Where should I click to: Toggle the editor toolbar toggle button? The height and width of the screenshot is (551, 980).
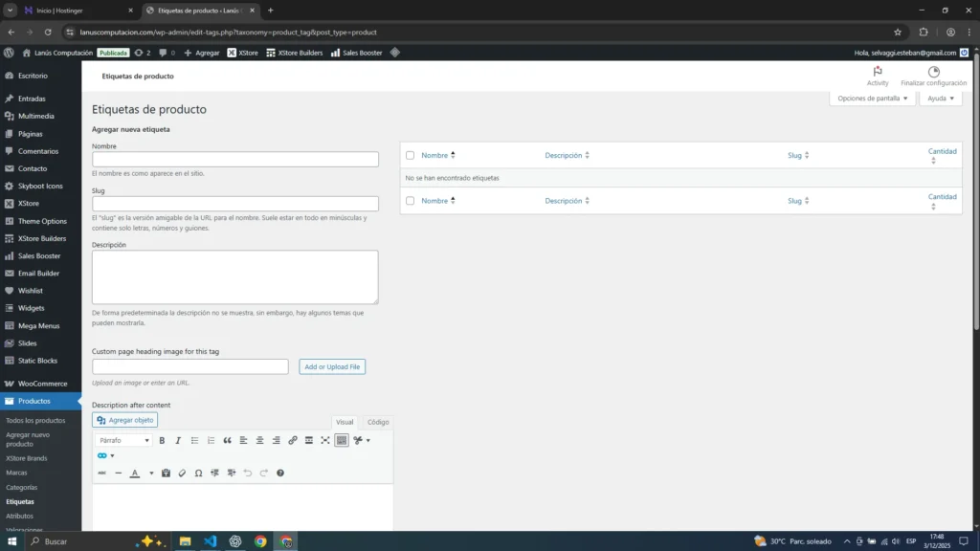(x=342, y=440)
